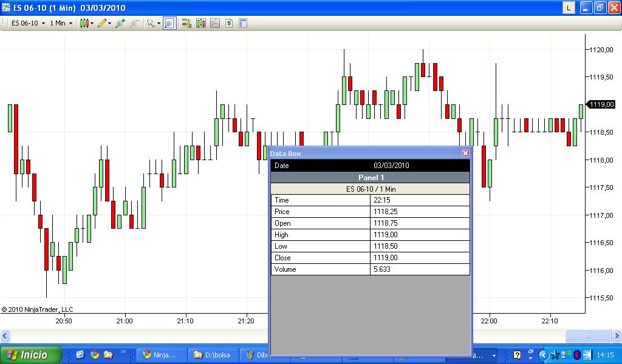Switch to the D:\bolsa taskbar window

click(x=212, y=355)
